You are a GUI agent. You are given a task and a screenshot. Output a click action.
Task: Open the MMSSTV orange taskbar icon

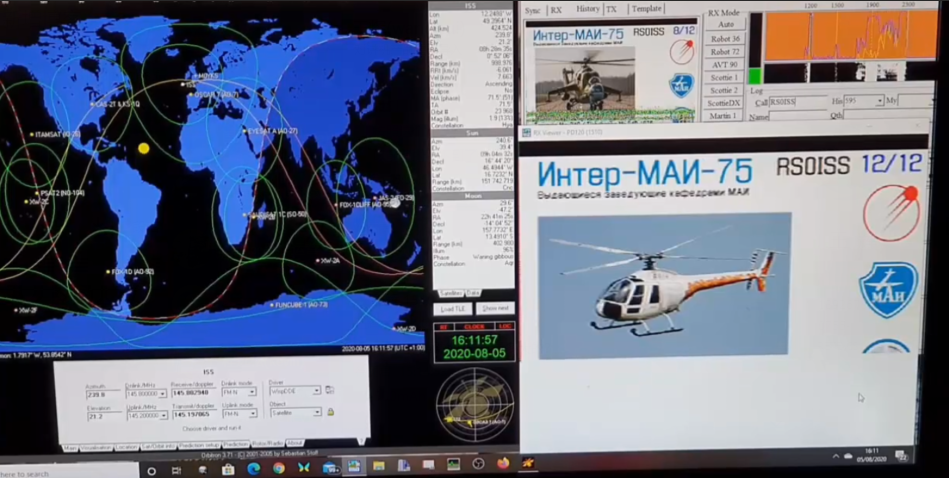pyautogui.click(x=528, y=463)
